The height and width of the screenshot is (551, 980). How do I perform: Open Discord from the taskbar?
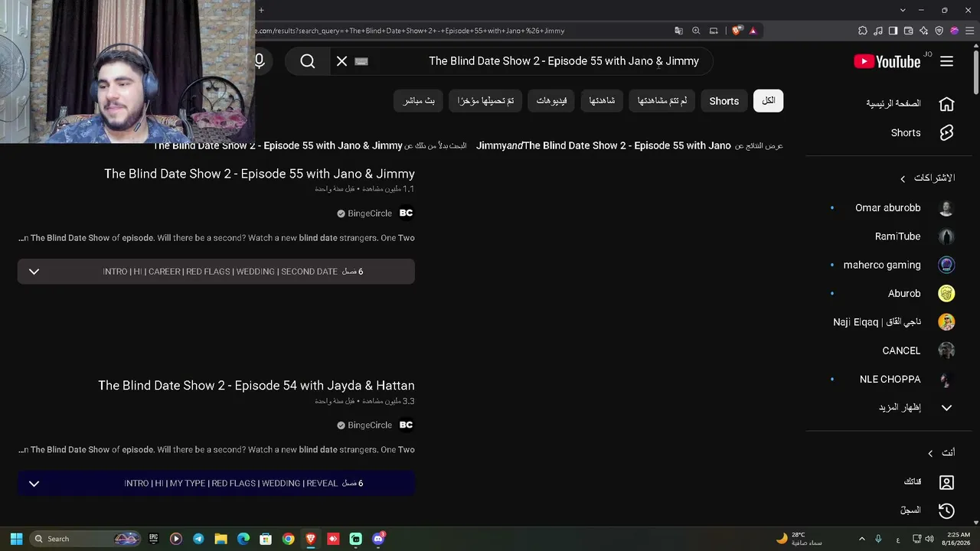point(378,539)
